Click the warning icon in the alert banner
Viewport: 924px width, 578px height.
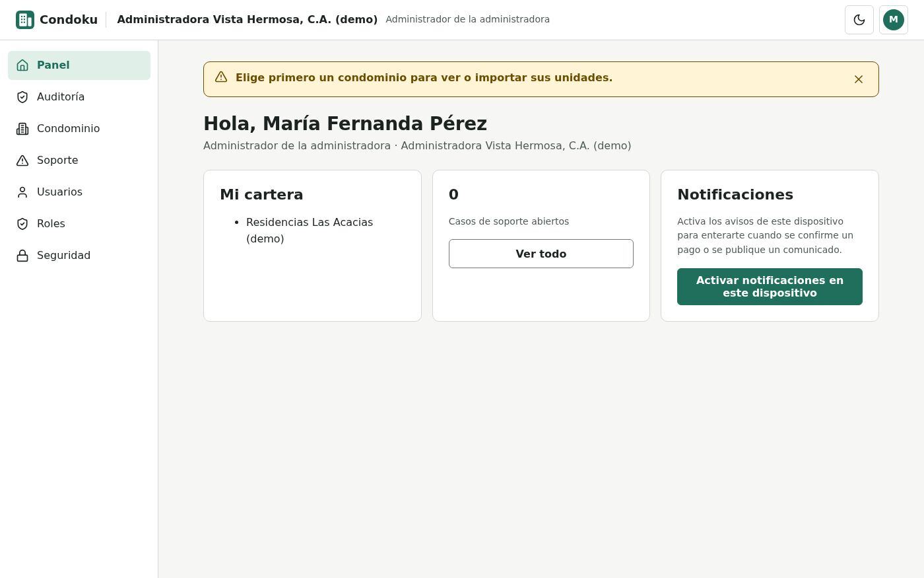coord(221,77)
